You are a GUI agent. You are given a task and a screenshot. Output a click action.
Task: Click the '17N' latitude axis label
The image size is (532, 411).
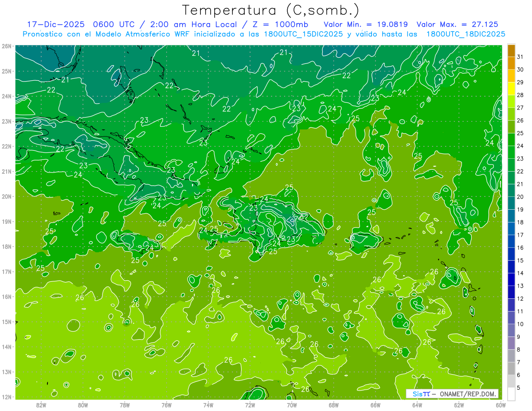click(x=7, y=271)
